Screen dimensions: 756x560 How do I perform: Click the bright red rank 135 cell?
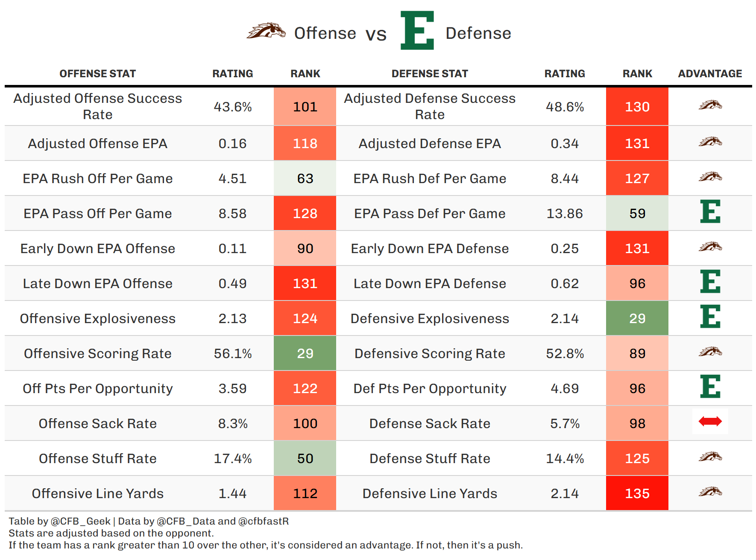tap(637, 493)
